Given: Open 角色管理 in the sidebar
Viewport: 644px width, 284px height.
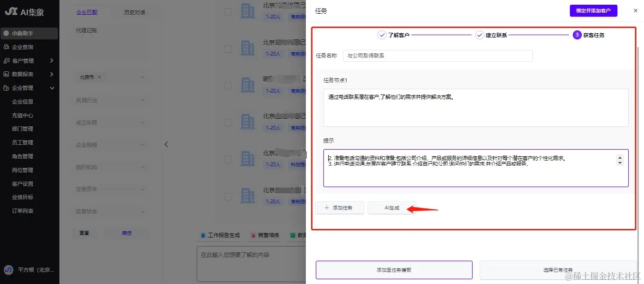Looking at the screenshot, I should [22, 156].
